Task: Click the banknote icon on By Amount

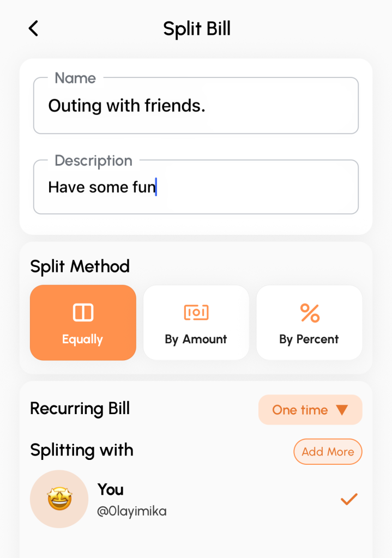Action: tap(196, 313)
